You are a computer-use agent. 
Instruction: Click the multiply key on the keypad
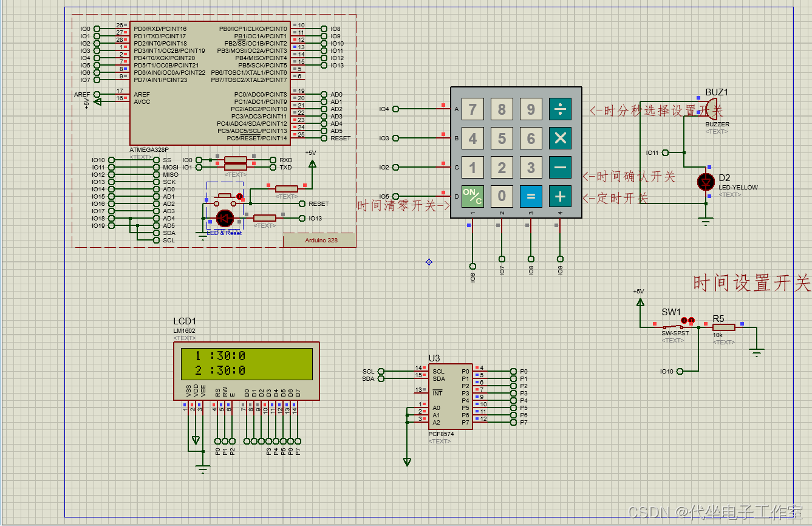pyautogui.click(x=560, y=138)
